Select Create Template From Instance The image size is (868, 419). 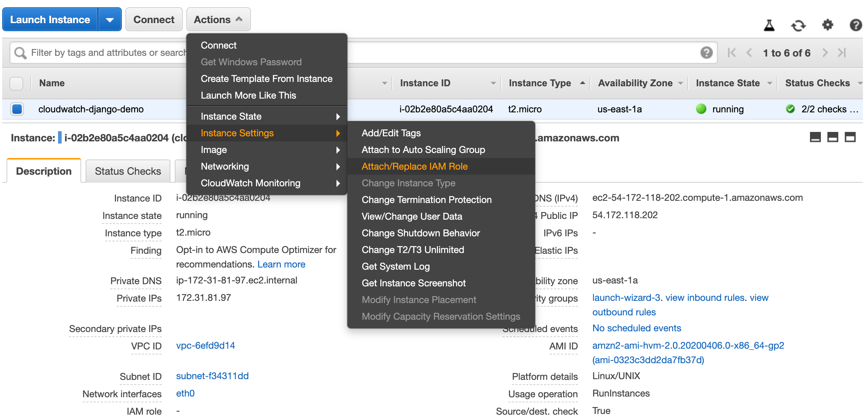click(x=267, y=79)
